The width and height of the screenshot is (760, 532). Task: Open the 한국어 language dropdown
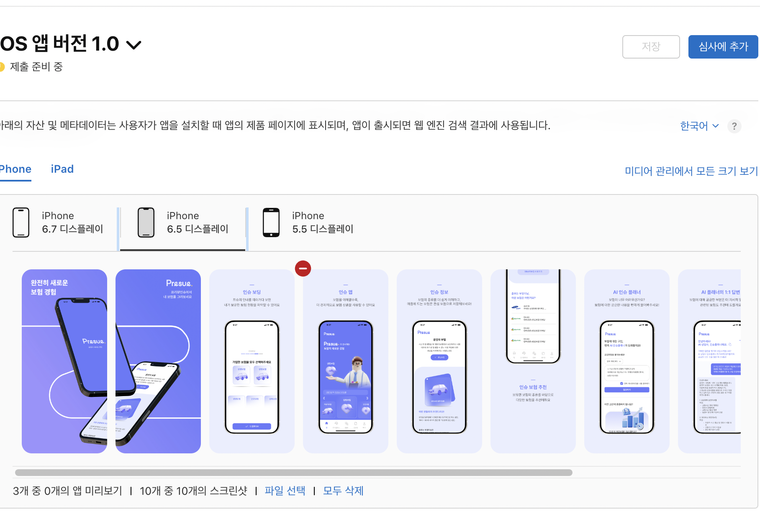699,126
